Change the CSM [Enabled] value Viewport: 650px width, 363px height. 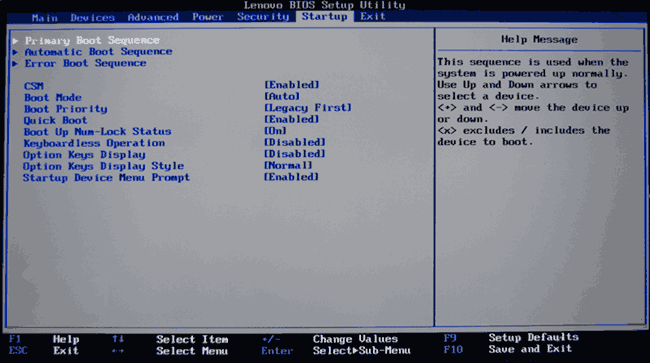pos(292,85)
